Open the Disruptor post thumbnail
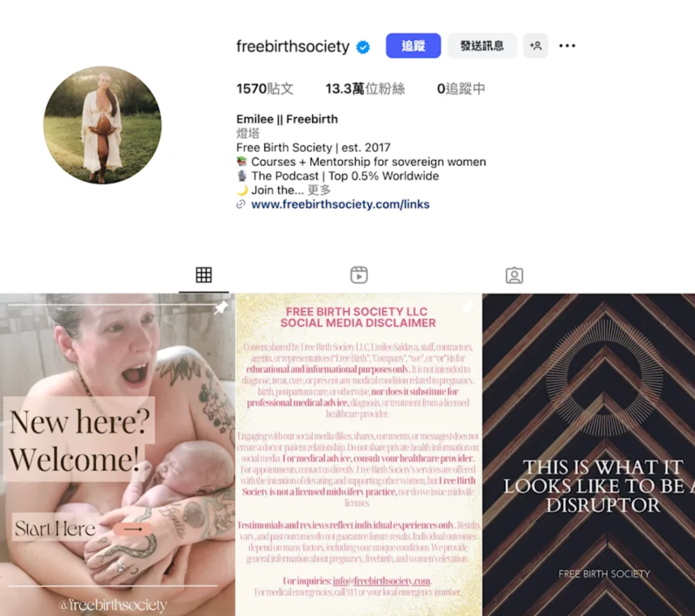695x616 pixels. pyautogui.click(x=589, y=455)
